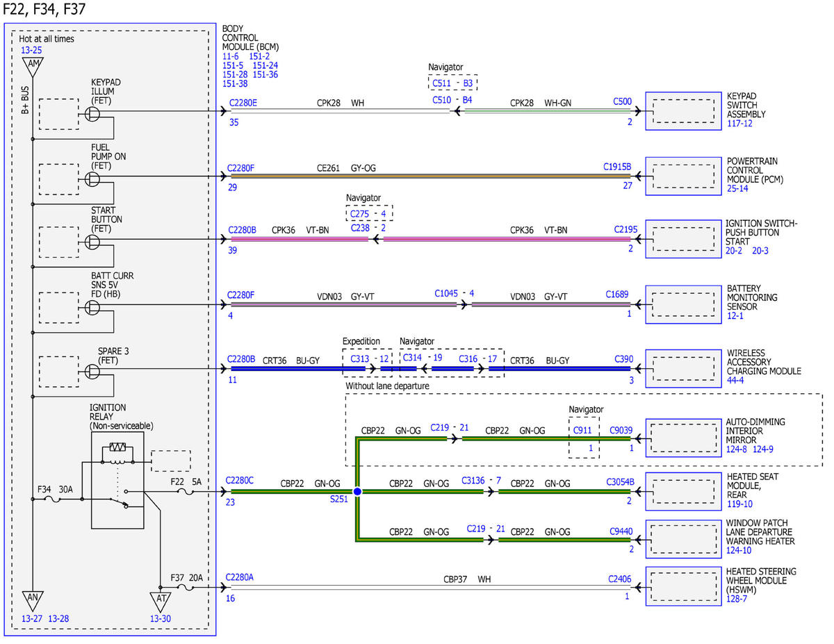Open wireless charging module reference 44-4
This screenshot has width=834, height=644.
735,381
